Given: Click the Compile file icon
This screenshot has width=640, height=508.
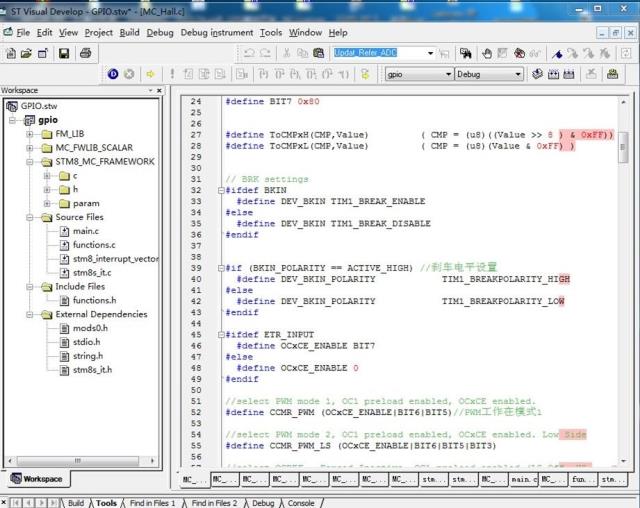Looking at the screenshot, I should (x=537, y=74).
